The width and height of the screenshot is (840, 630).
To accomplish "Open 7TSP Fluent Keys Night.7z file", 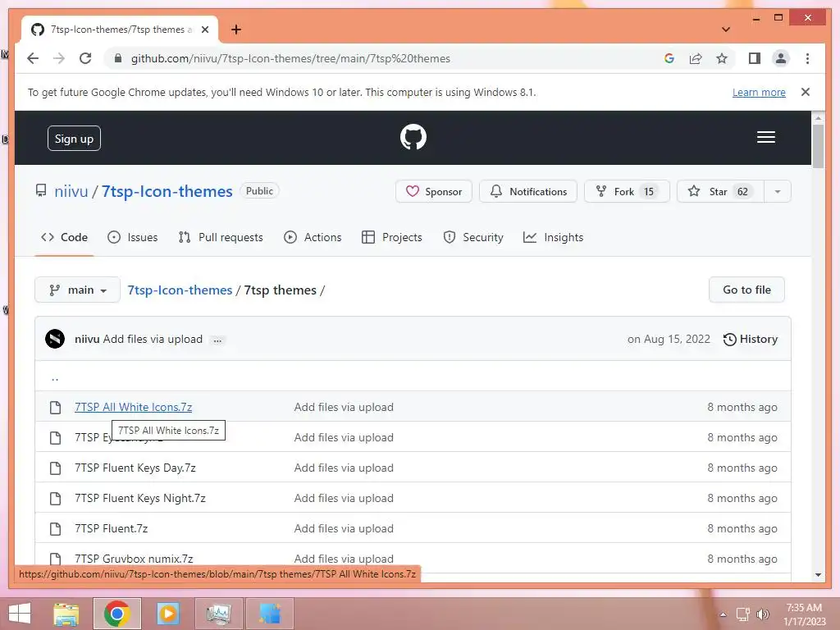I will 140,498.
